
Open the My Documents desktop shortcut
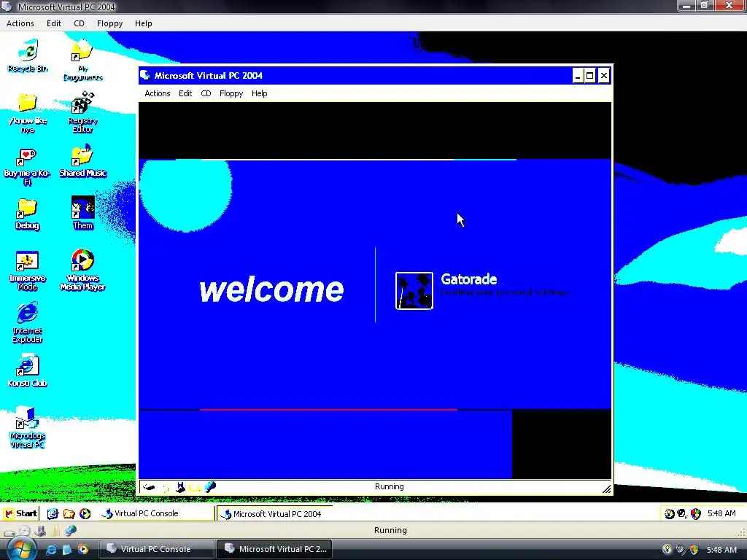[x=82, y=60]
